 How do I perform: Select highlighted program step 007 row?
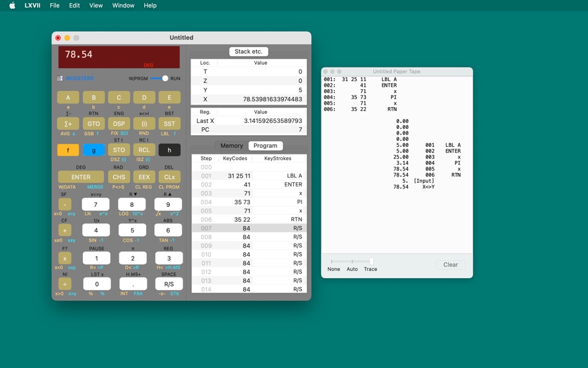249,229
